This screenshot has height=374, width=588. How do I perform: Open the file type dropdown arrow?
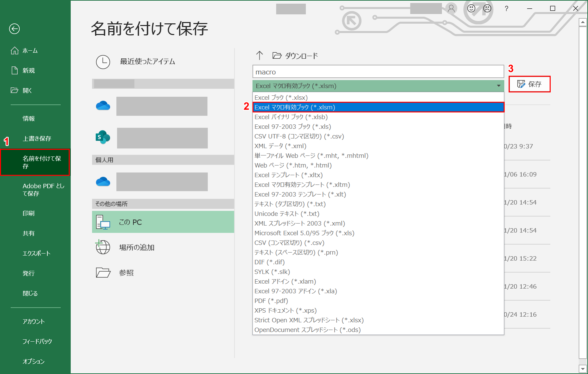click(x=499, y=86)
